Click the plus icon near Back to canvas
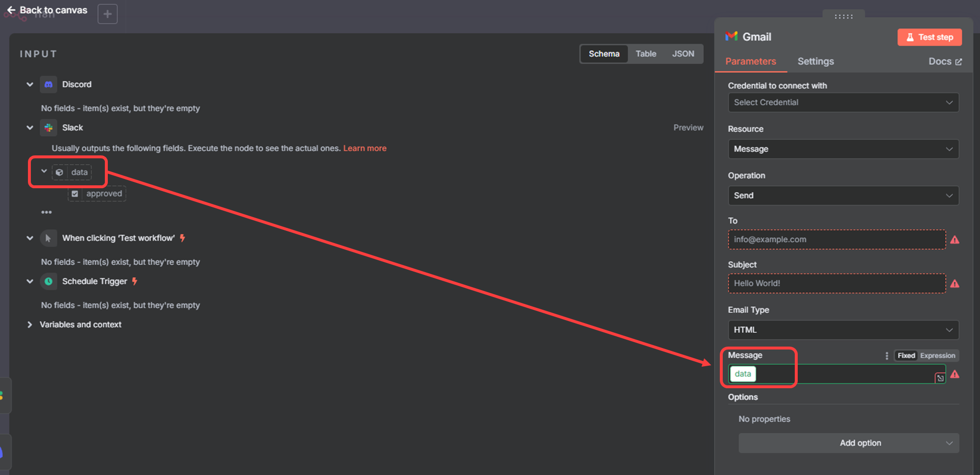Screen dimensions: 980x475 tap(107, 14)
